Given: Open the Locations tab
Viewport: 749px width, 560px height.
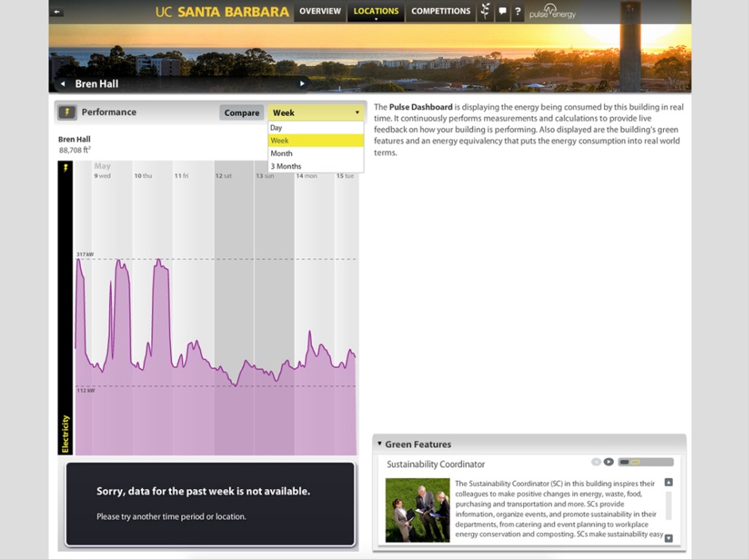Looking at the screenshot, I should (x=376, y=11).
